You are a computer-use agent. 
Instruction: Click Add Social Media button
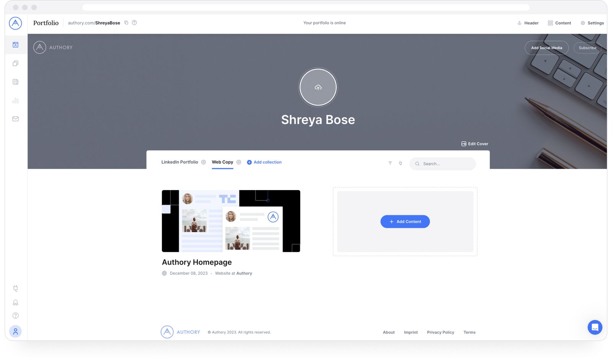click(x=546, y=48)
